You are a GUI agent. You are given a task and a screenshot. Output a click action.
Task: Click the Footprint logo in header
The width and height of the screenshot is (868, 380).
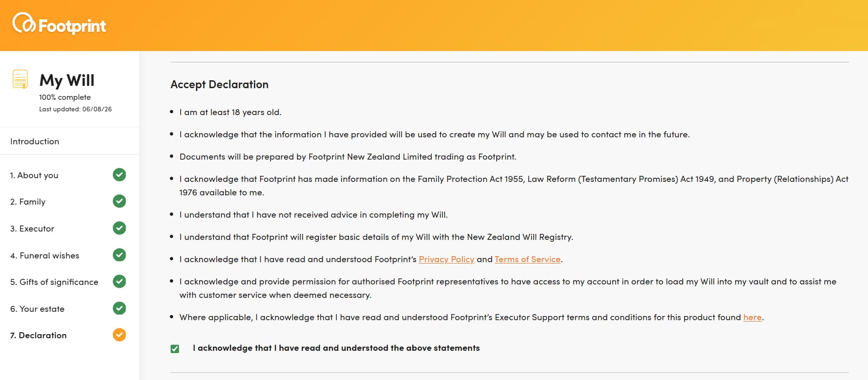(x=59, y=24)
